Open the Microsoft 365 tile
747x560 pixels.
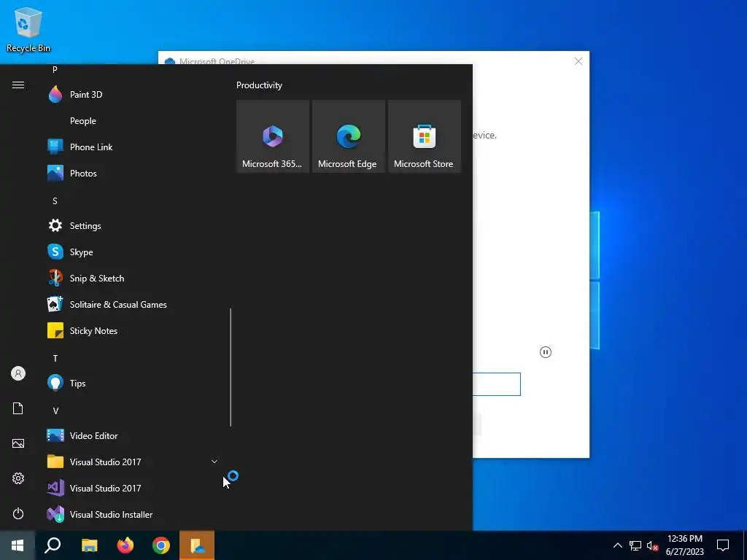pyautogui.click(x=273, y=136)
